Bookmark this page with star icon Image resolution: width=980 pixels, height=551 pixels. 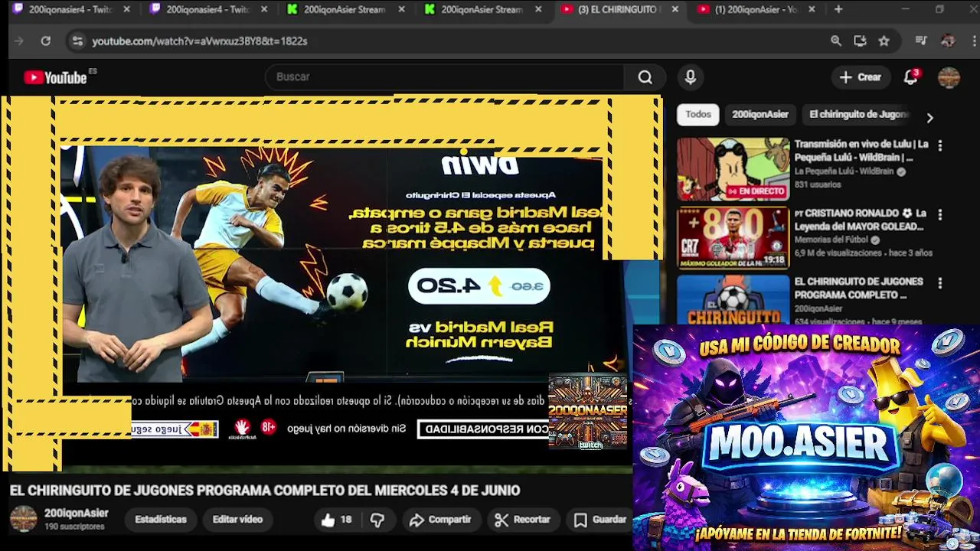884,41
